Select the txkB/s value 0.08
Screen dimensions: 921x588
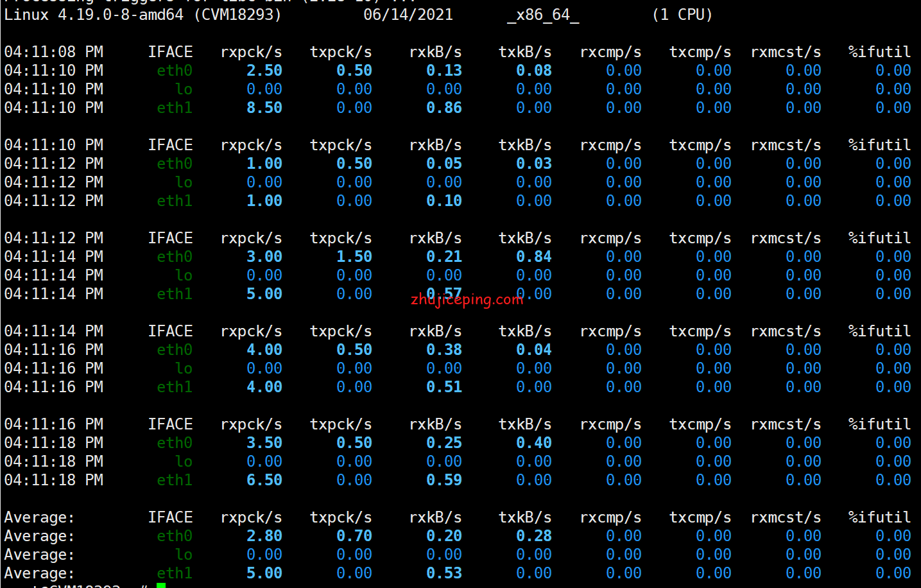[x=534, y=71]
